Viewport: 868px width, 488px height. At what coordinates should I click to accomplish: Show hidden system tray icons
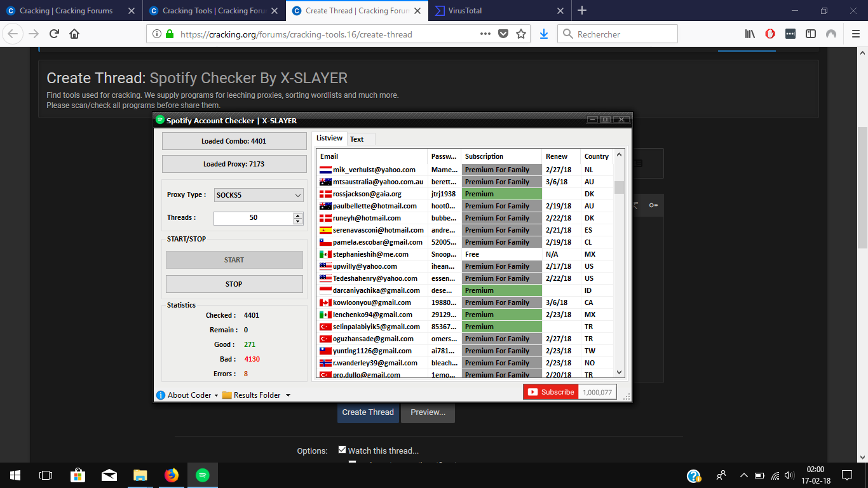[744, 475]
